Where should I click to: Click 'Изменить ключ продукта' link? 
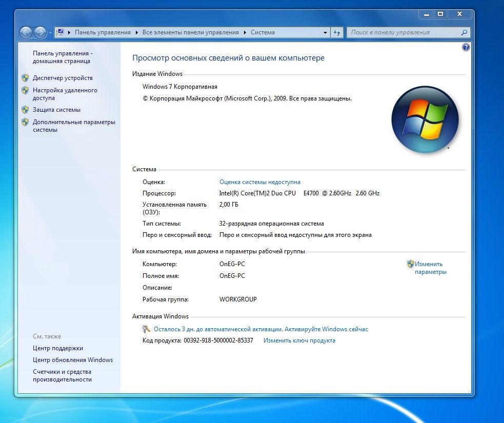click(299, 340)
